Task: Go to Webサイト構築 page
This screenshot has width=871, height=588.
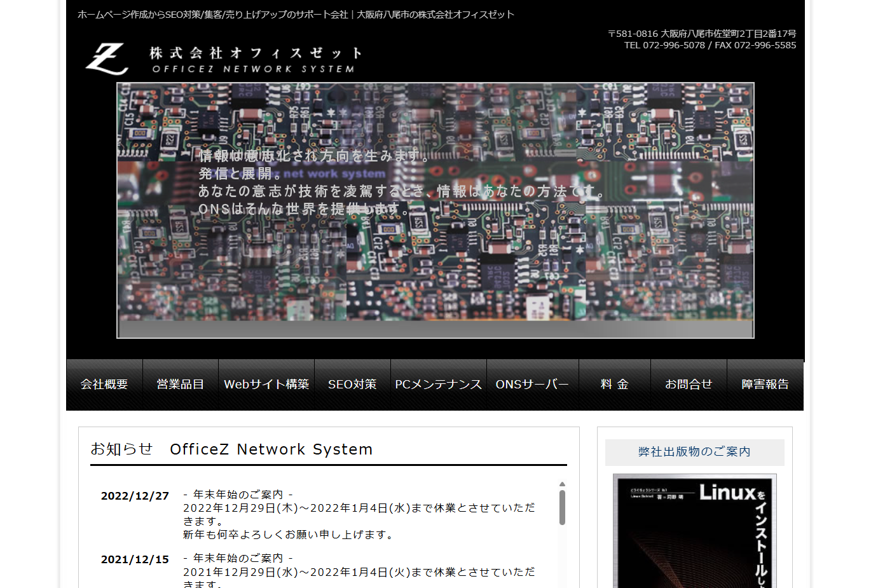Action: tap(266, 385)
